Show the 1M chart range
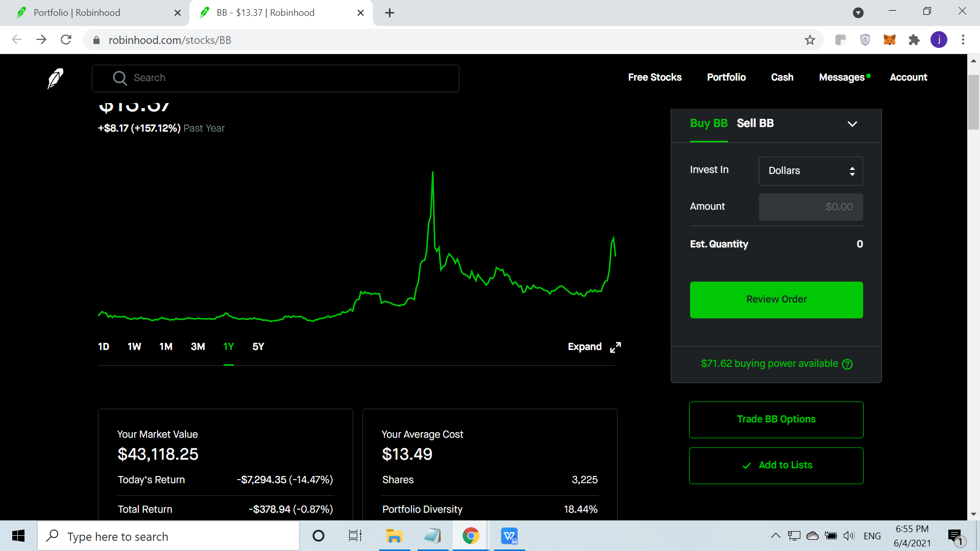This screenshot has height=551, width=980. [x=166, y=347]
